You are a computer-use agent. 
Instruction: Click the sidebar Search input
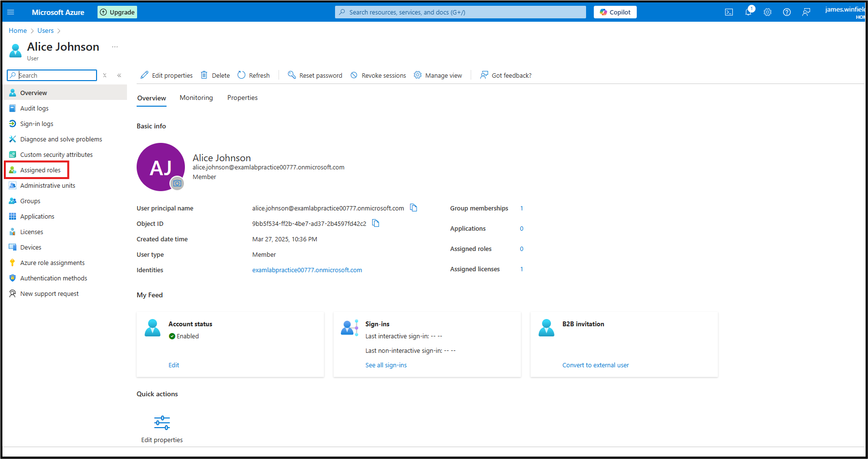click(x=52, y=75)
